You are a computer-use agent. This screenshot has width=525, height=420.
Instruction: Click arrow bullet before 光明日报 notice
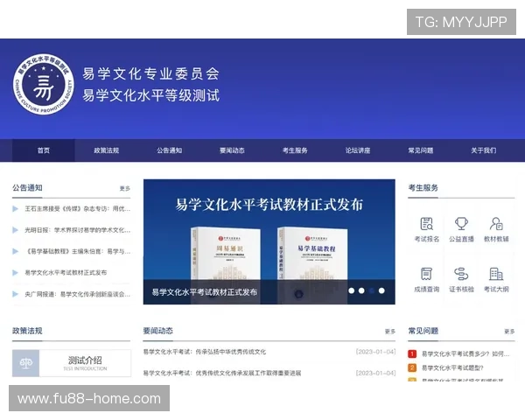tap(15, 230)
